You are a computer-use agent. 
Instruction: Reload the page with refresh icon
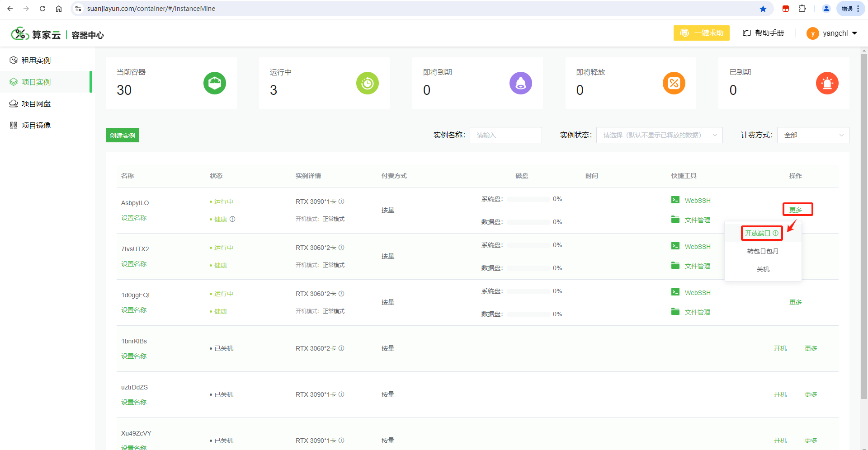pos(42,9)
